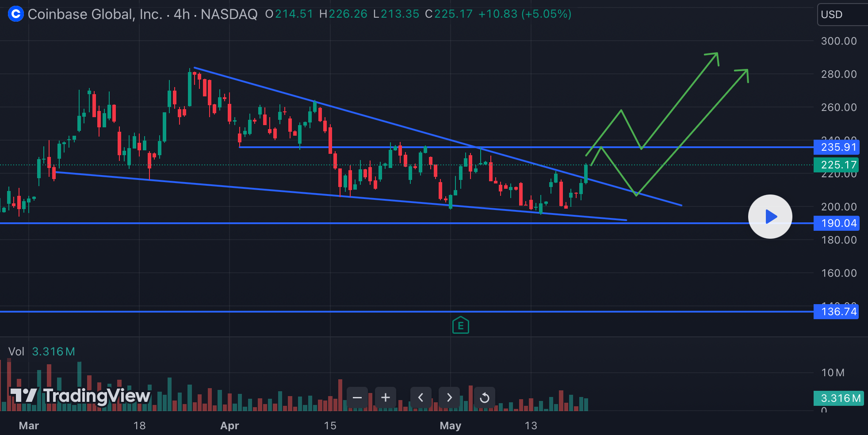Click the 280.00 price axis label
Image resolution: width=868 pixels, height=435 pixels.
tap(839, 74)
